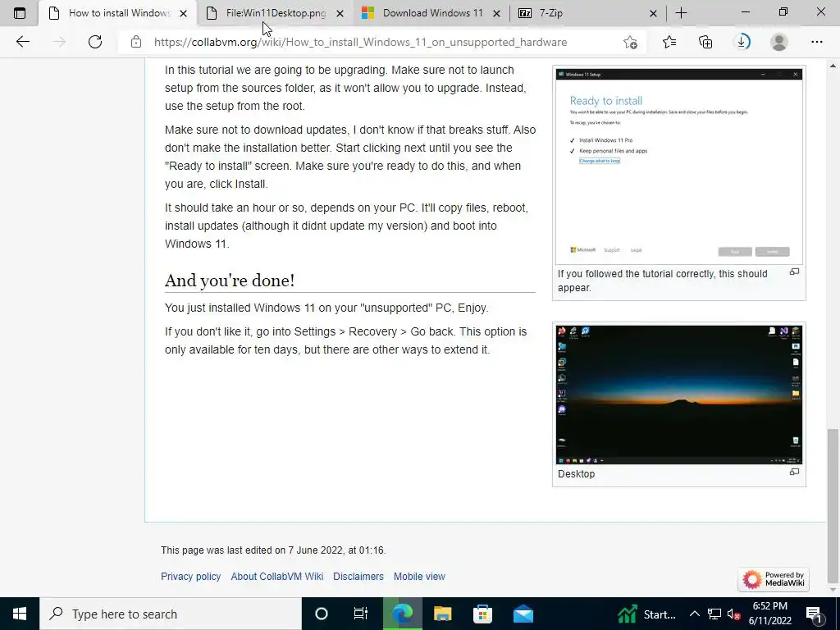Expand hidden system tray icons chevron
The image size is (840, 630).
[694, 614]
